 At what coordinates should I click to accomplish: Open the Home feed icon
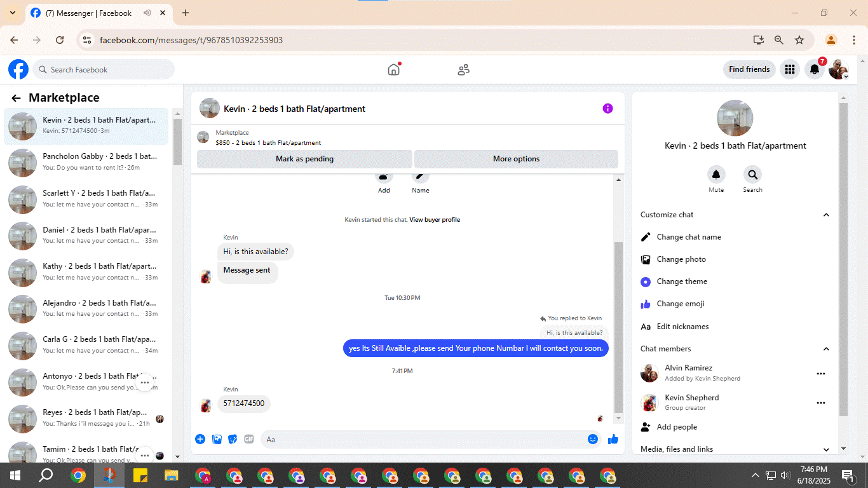(394, 69)
